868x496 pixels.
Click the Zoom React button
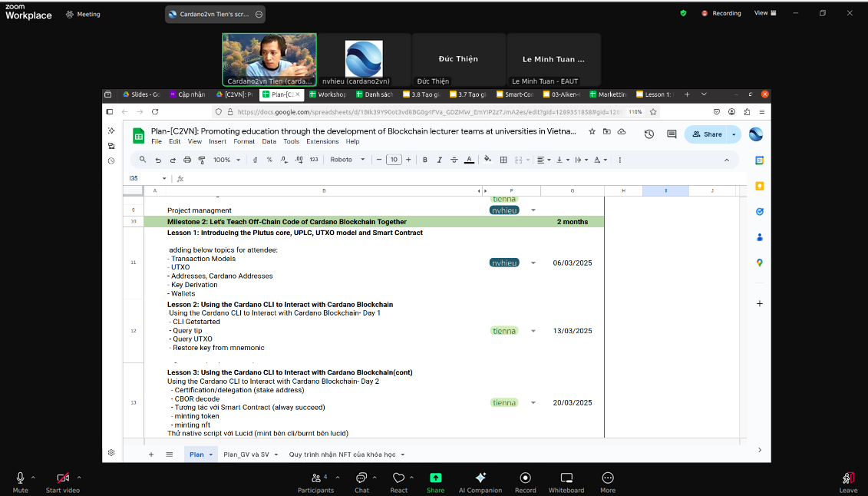coord(398,481)
